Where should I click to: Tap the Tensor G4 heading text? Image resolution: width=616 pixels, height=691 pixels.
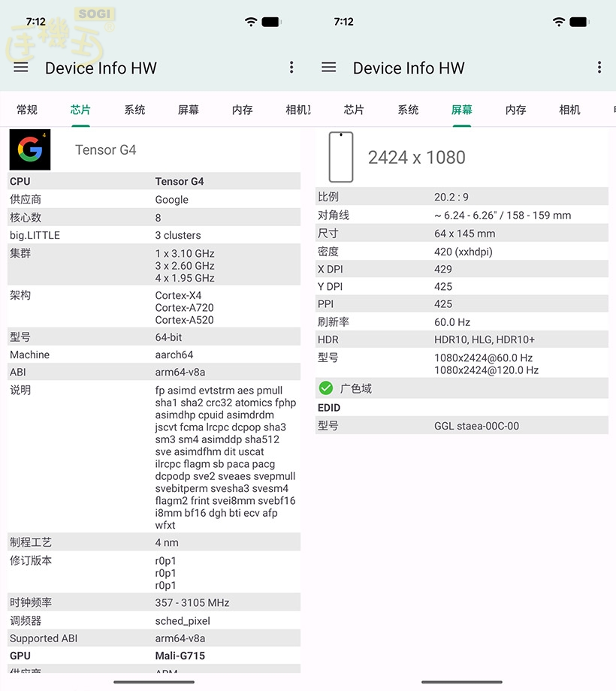(106, 149)
